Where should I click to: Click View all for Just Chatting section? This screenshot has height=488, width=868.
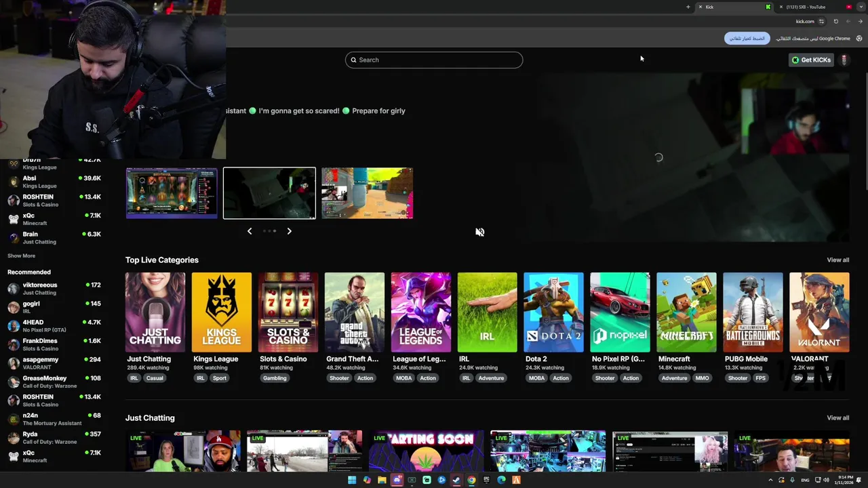837,418
